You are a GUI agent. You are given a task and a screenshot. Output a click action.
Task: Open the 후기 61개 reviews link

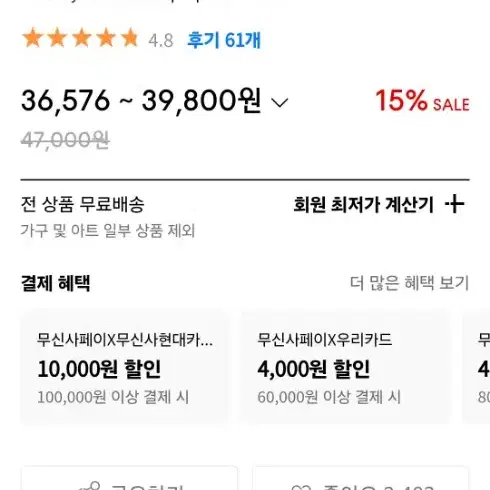click(x=224, y=40)
